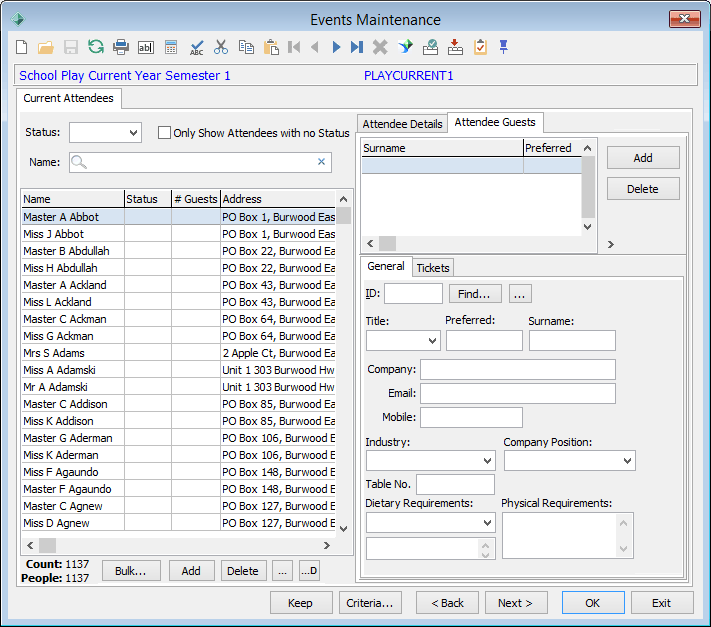Screen dimensions: 711x627
Task: Go back with the < Back button
Action: (x=448, y=603)
